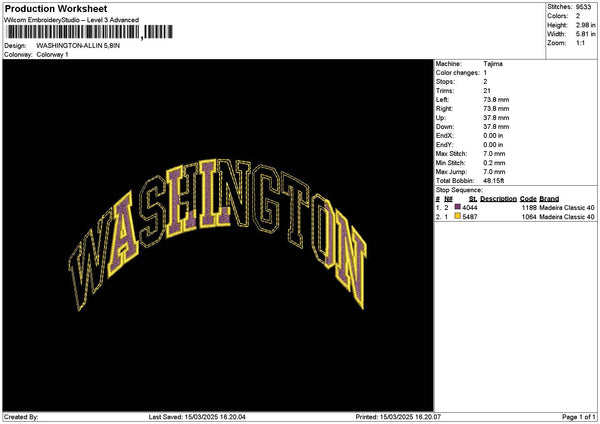This screenshot has width=600, height=424.
Task: Click the Description column header
Action: coord(498,199)
